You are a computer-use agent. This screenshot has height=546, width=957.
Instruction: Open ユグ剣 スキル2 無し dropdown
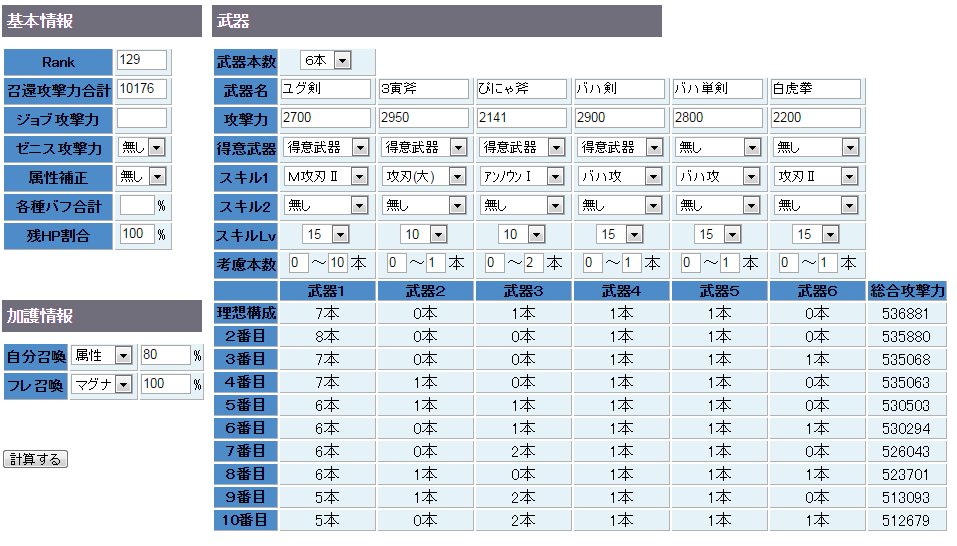point(325,206)
